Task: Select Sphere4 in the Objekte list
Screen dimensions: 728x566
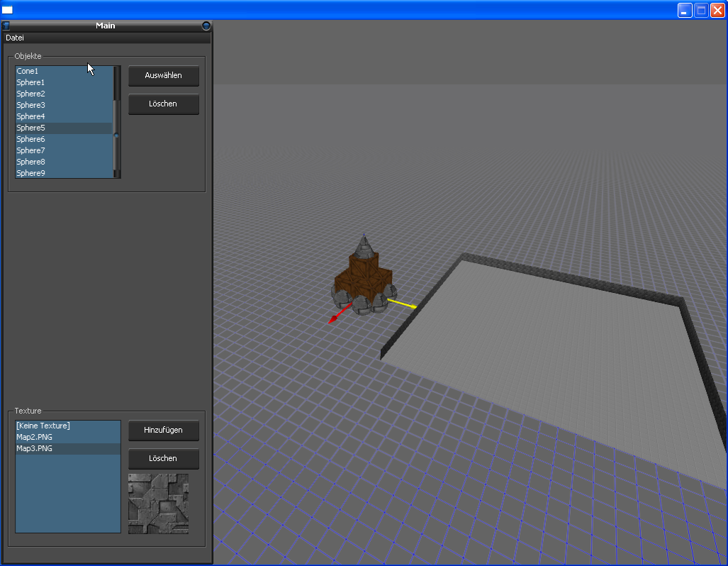Action: click(x=64, y=116)
